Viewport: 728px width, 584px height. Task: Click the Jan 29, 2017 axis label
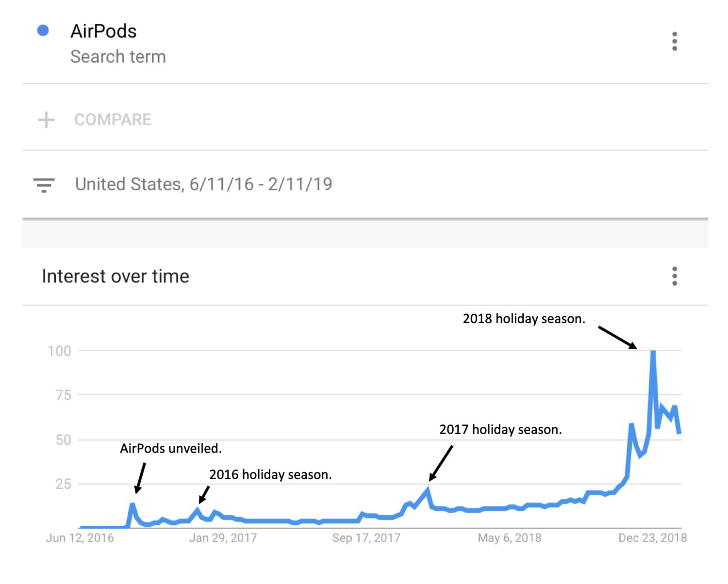223,538
